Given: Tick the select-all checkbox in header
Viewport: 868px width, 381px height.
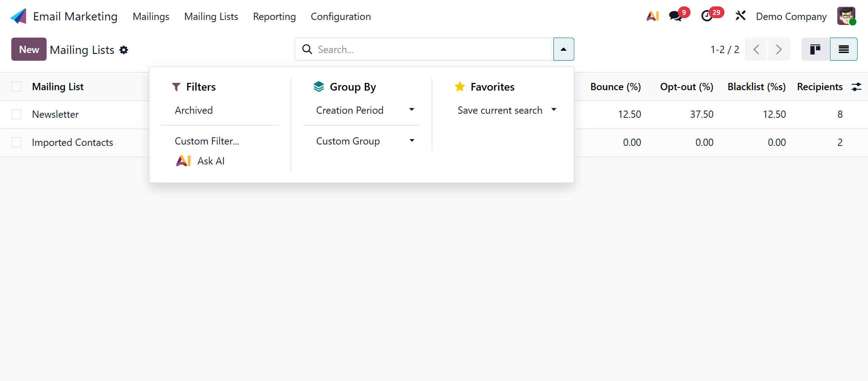Looking at the screenshot, I should point(16,87).
